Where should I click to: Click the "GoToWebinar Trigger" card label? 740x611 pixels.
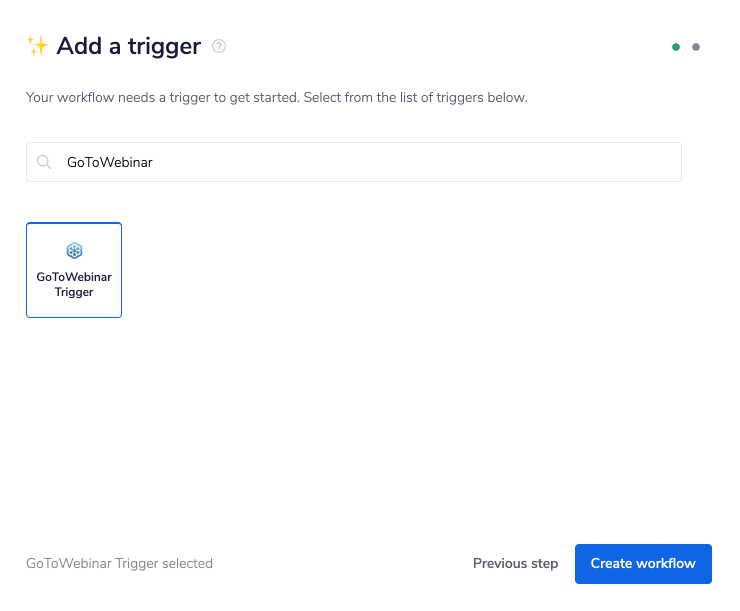point(74,285)
